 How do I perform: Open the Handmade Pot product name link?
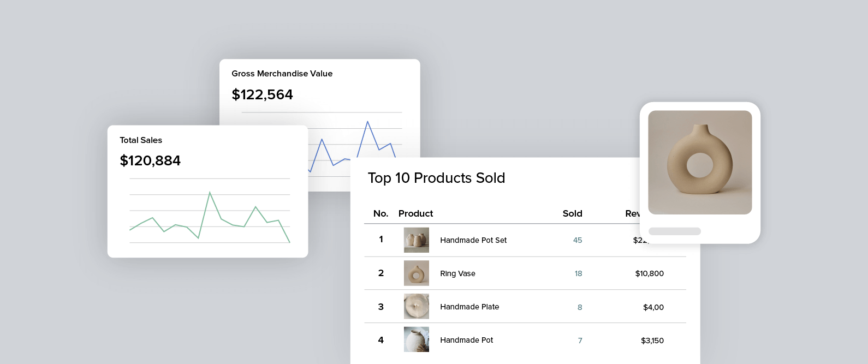pyautogui.click(x=466, y=340)
